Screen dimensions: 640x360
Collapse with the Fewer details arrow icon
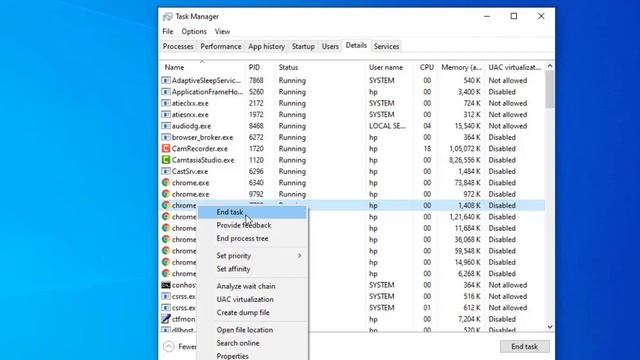[x=169, y=347]
